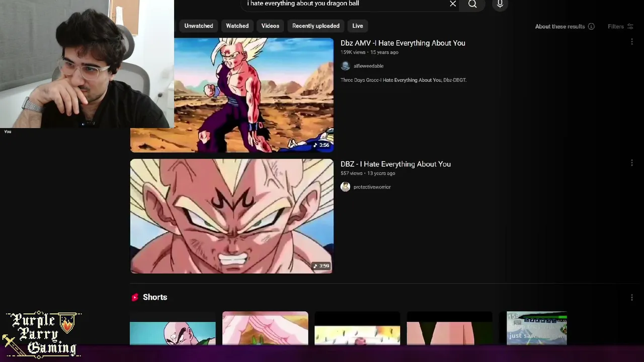
Task: Start voice search with the microphone icon
Action: coord(500,4)
